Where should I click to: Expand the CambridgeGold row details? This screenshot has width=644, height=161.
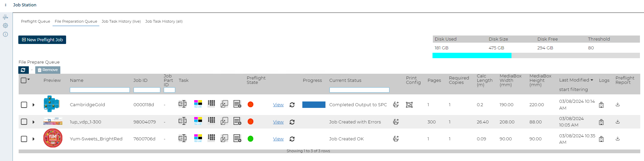34,105
